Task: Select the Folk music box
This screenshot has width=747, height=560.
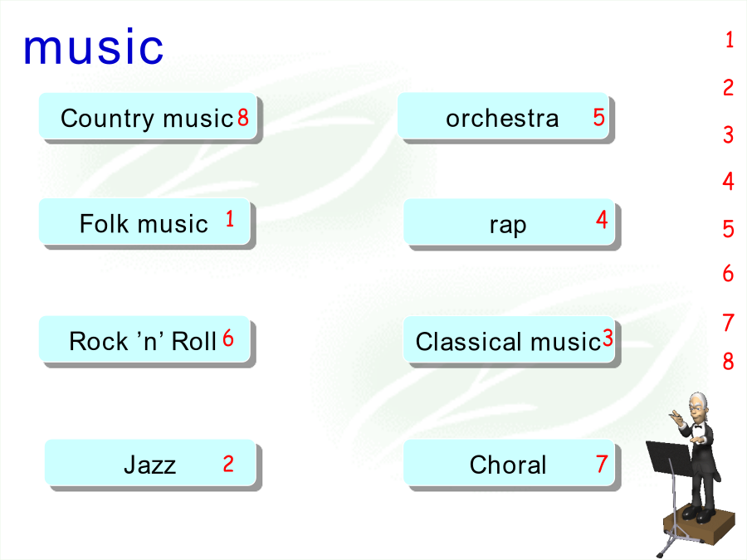Action: [144, 222]
